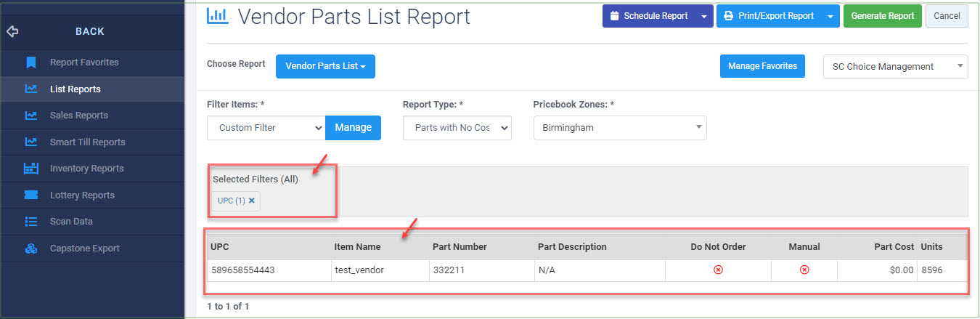This screenshot has width=980, height=319.
Task: Click the Manage Favorites button
Action: [x=762, y=66]
